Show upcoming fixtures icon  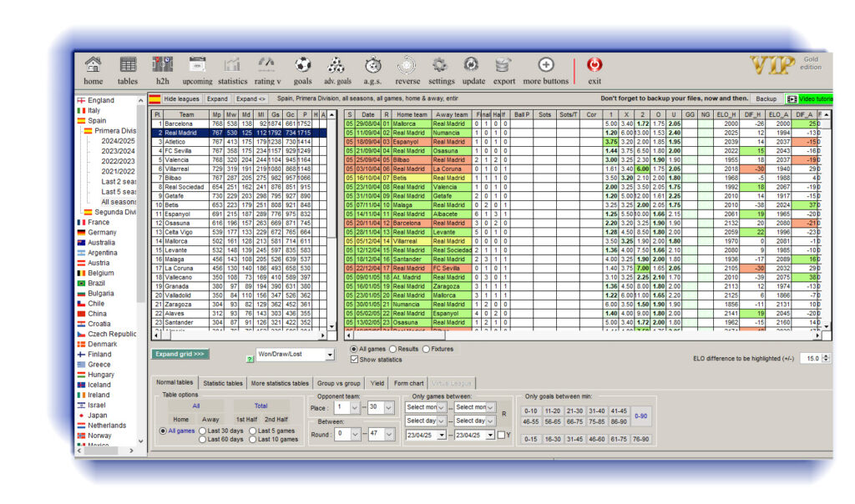point(197,65)
